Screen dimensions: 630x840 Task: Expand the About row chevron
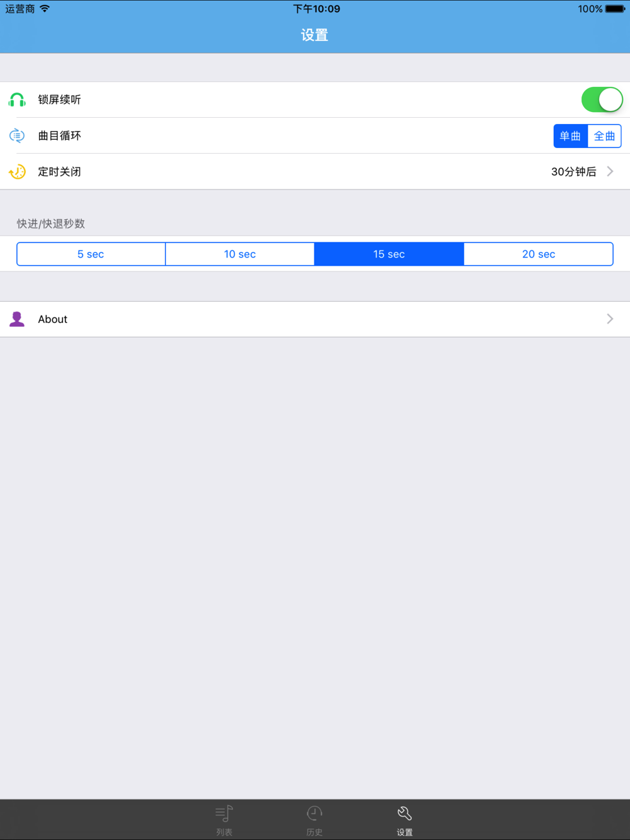610,319
